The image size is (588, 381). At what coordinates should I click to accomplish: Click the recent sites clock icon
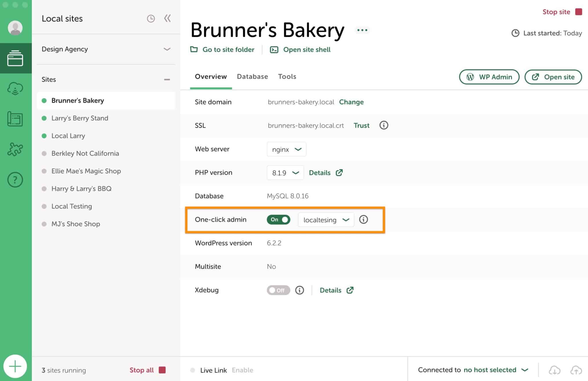[x=150, y=18]
